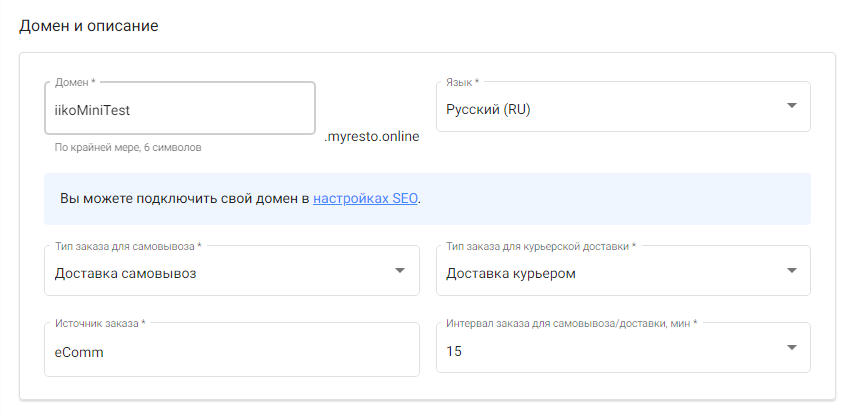
Task: Click the Тип заказа для самовывоза label
Action: pyautogui.click(x=128, y=247)
